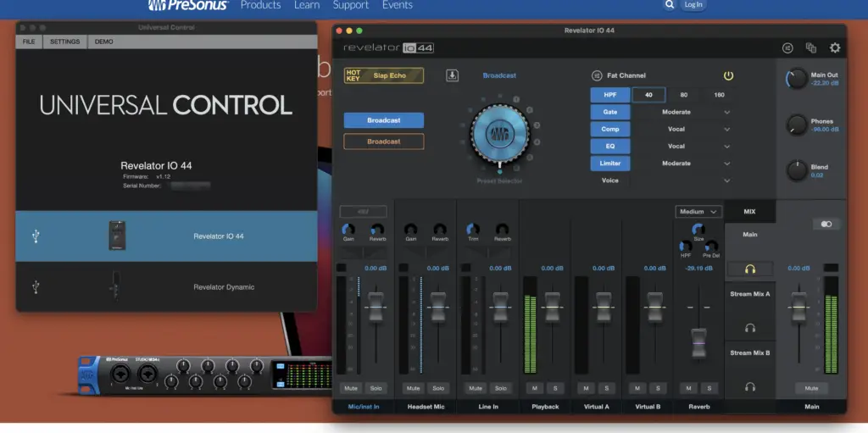Mute the Headset Mic channel
This screenshot has height=433, width=868.
[x=413, y=388]
